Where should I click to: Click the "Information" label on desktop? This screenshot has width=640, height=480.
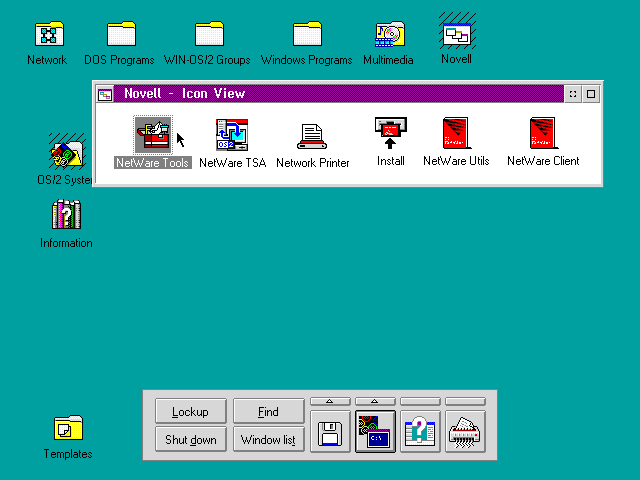pyautogui.click(x=66, y=243)
